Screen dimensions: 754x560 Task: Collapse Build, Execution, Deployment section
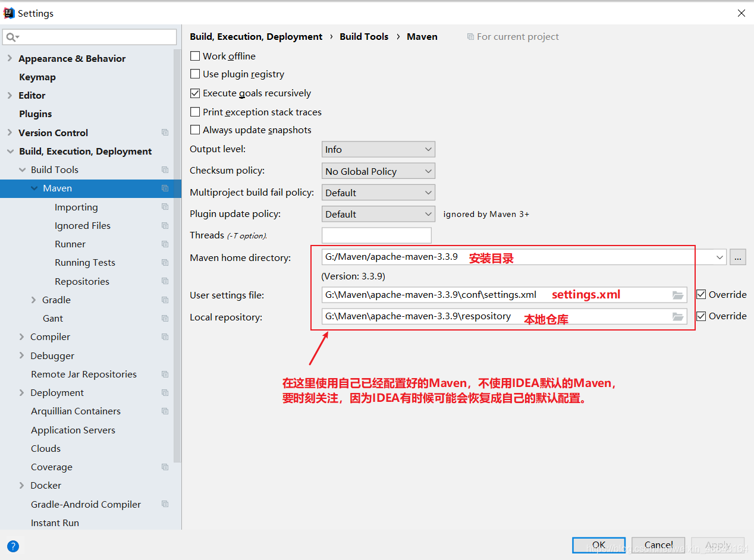tap(10, 151)
